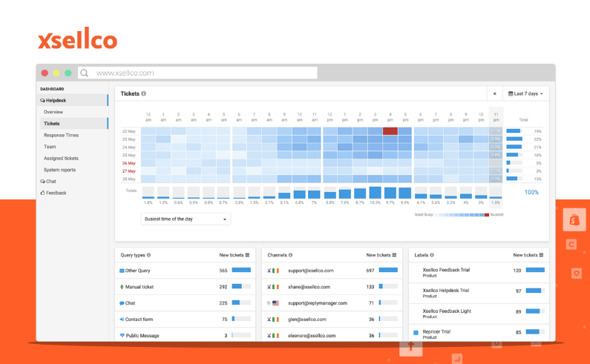Open Channels New tickets sort icon

point(394,255)
